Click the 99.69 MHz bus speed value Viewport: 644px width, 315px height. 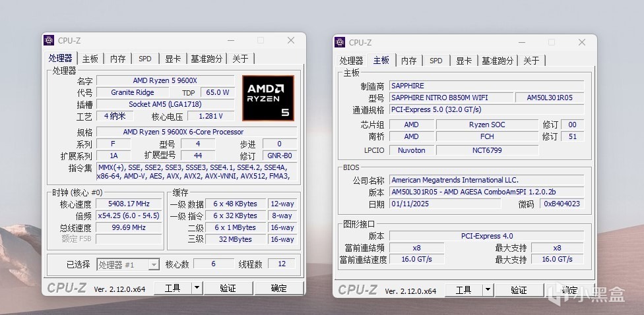[129, 227]
